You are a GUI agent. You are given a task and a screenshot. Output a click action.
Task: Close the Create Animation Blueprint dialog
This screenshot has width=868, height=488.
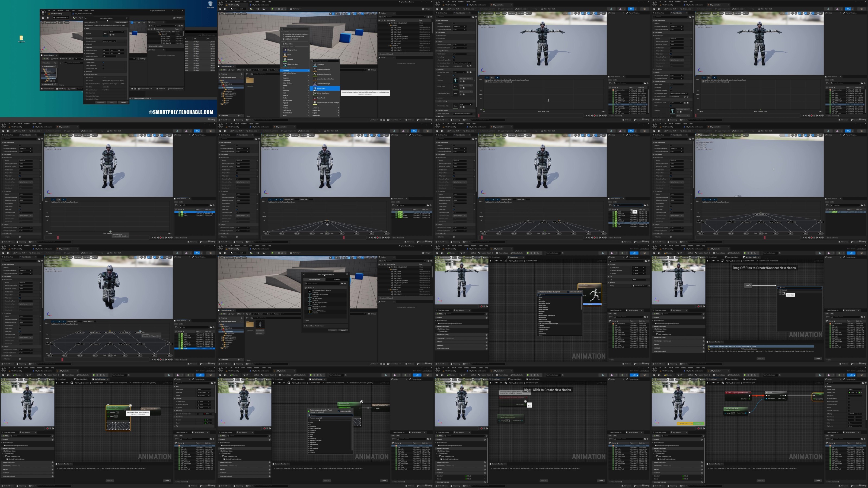click(x=347, y=274)
